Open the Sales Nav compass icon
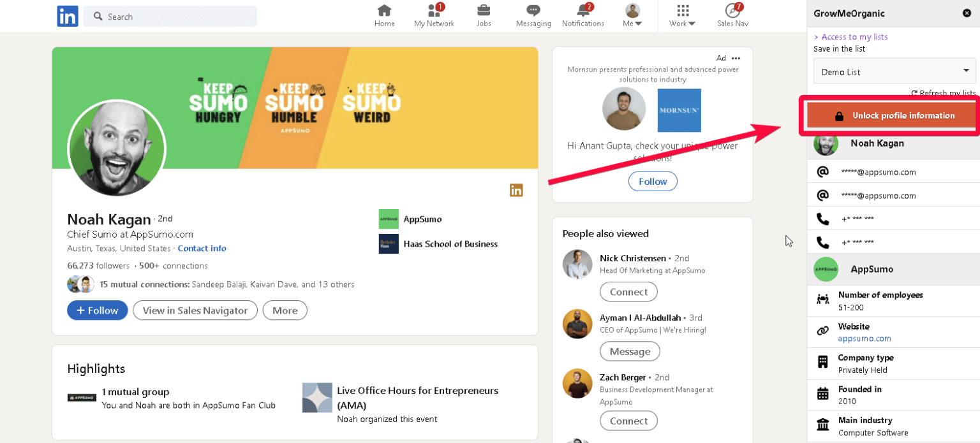Viewport: 980px width, 443px height. click(732, 11)
